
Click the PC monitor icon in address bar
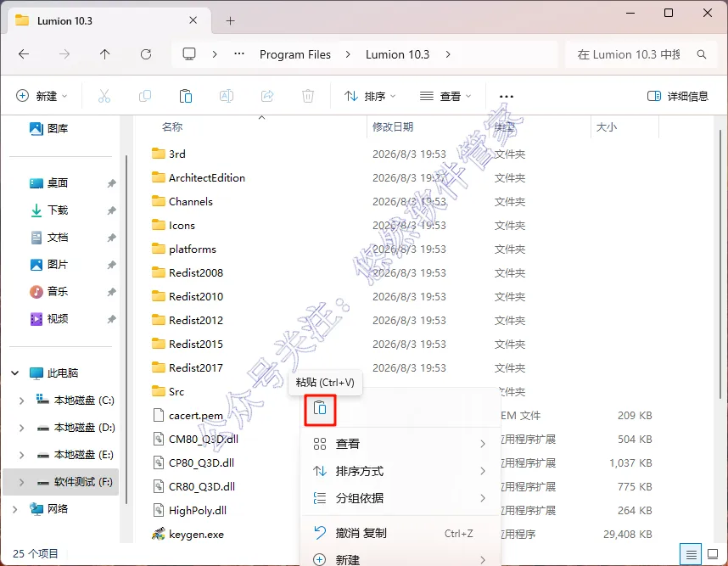coord(189,54)
